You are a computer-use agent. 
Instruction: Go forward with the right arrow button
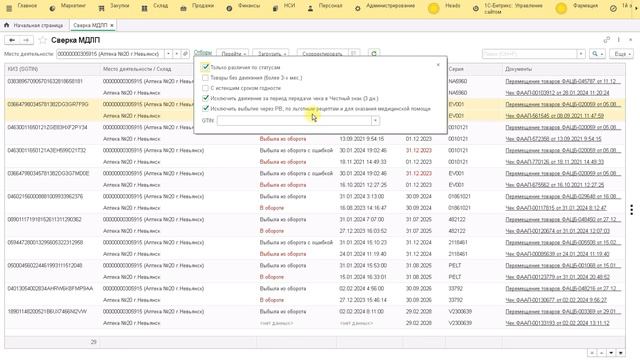(x=26, y=40)
